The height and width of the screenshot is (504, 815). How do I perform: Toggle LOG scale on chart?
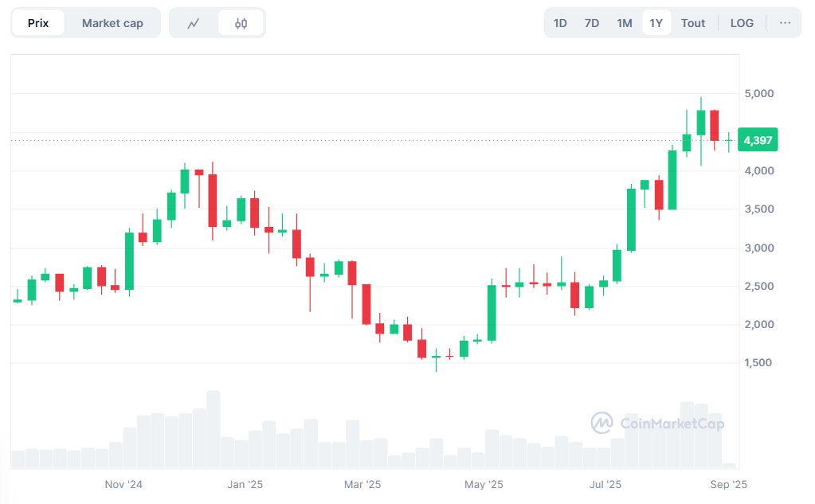click(742, 23)
